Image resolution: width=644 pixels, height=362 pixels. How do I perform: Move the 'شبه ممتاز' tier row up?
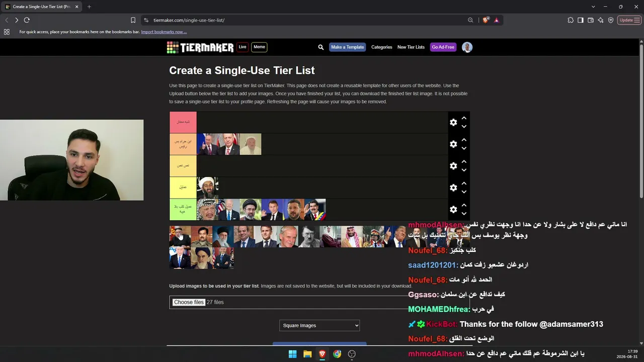tap(464, 118)
